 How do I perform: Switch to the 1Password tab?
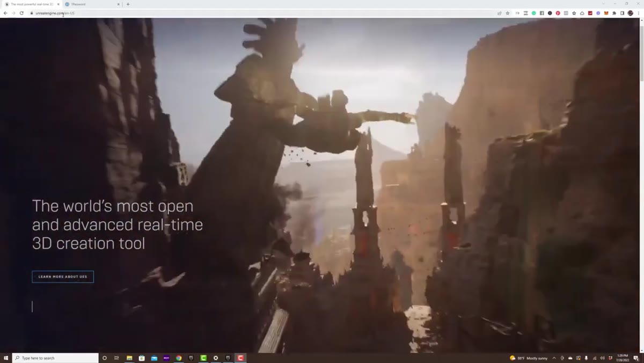[x=91, y=4]
